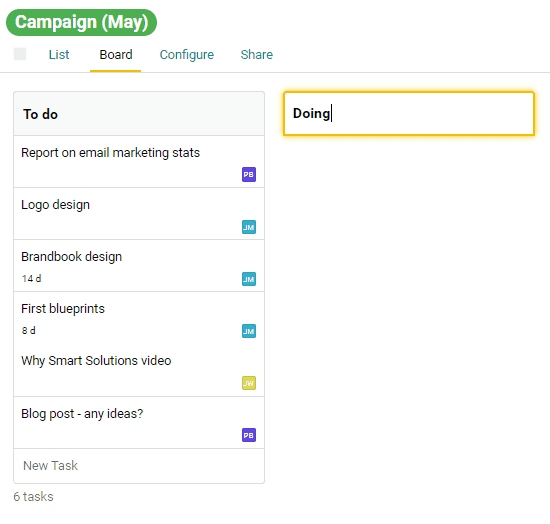
Task: Open the Configure tab
Action: (187, 55)
